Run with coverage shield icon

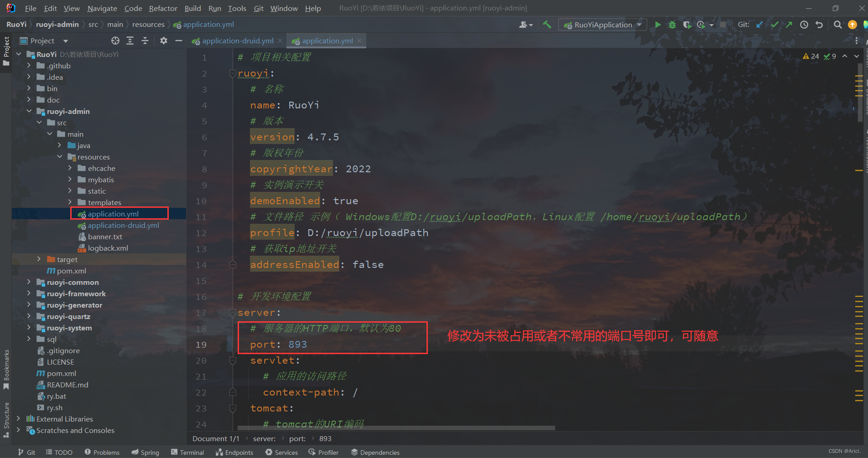click(x=686, y=25)
